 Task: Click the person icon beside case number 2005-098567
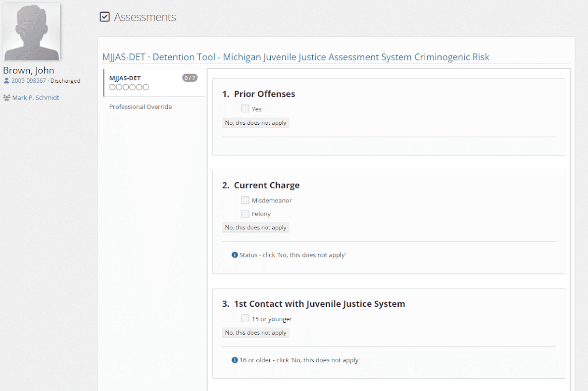[7, 81]
